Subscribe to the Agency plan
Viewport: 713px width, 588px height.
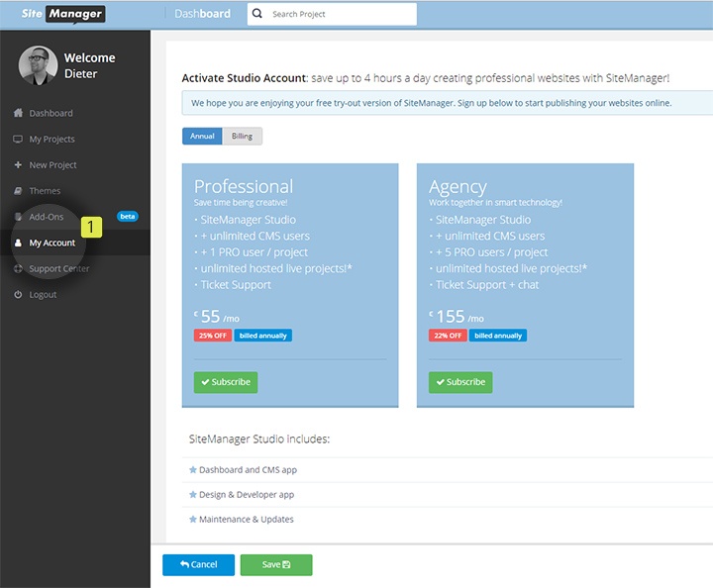460,382
